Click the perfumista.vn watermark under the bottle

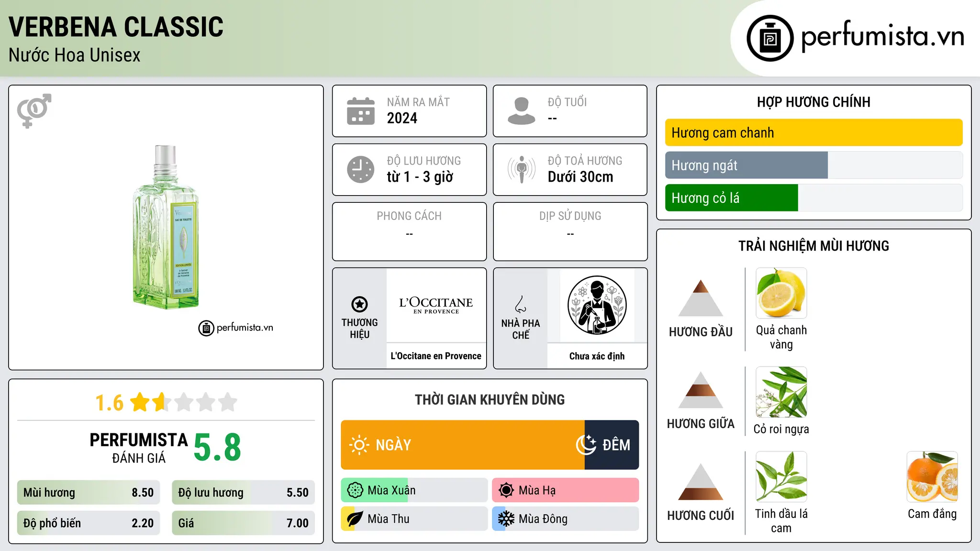click(236, 328)
